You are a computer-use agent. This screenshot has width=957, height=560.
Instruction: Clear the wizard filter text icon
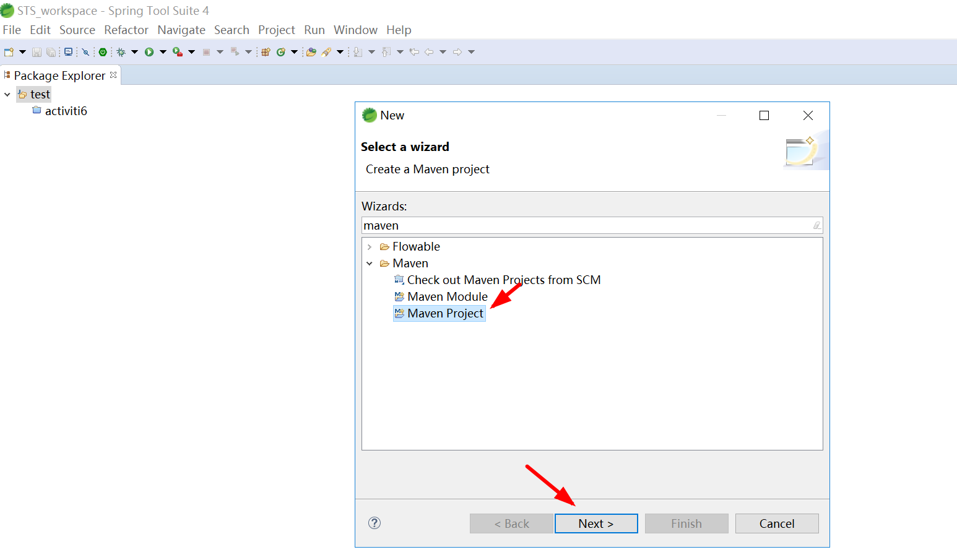click(x=817, y=225)
